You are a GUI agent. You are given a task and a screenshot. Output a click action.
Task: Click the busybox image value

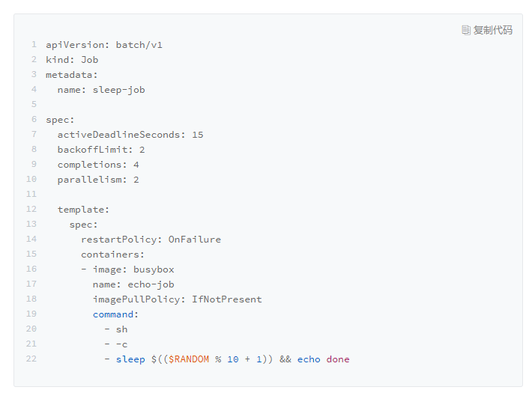(x=154, y=269)
